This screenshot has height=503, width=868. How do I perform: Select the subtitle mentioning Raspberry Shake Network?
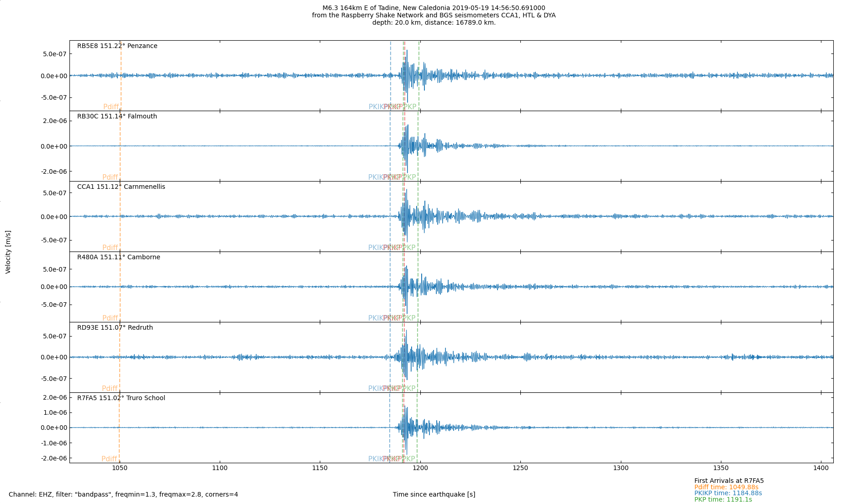point(434,15)
